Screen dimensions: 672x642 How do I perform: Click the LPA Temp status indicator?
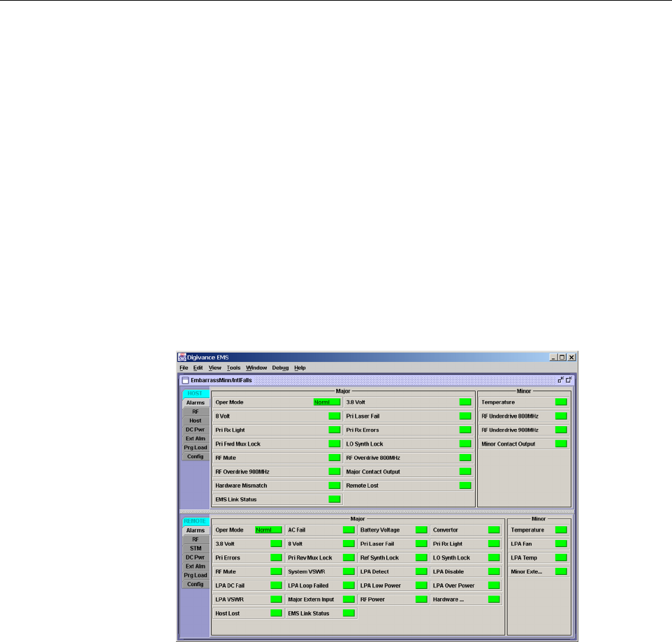[561, 557]
